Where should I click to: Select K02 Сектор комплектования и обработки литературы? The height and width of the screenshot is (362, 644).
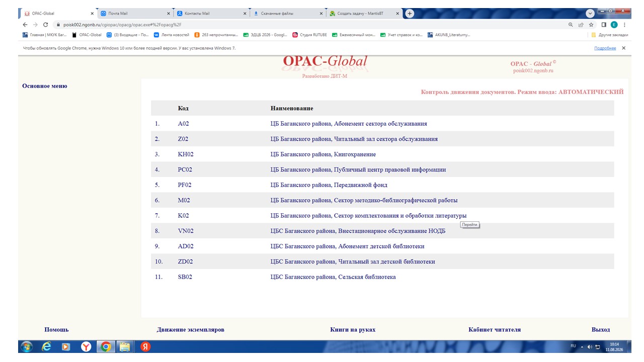[382, 216]
